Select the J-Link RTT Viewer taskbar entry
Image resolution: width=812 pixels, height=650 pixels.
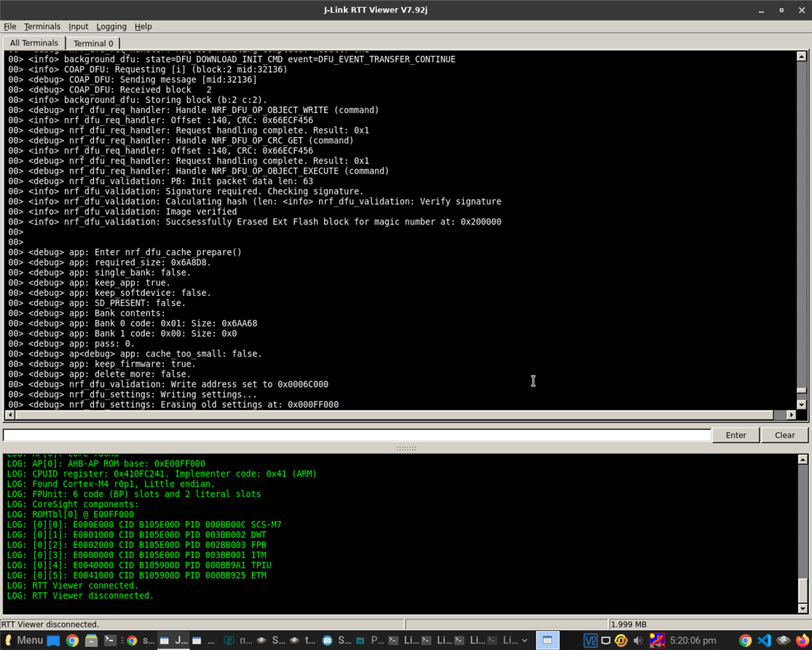(x=174, y=641)
